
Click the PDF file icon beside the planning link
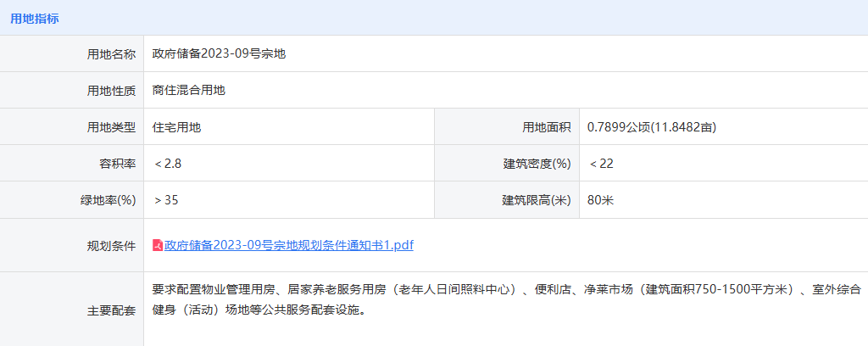(x=157, y=246)
